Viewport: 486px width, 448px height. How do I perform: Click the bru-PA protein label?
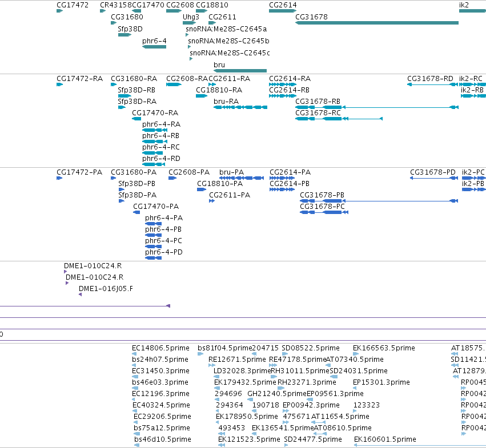231,172
